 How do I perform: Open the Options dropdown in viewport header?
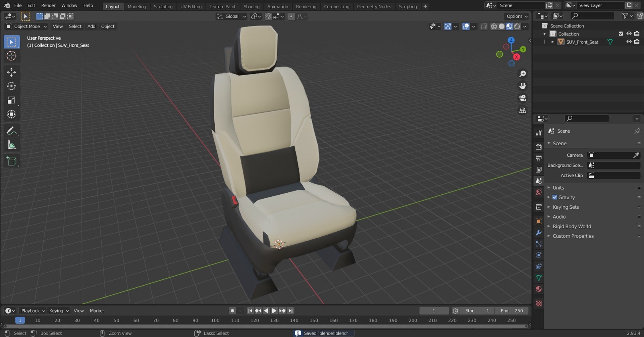pos(517,16)
